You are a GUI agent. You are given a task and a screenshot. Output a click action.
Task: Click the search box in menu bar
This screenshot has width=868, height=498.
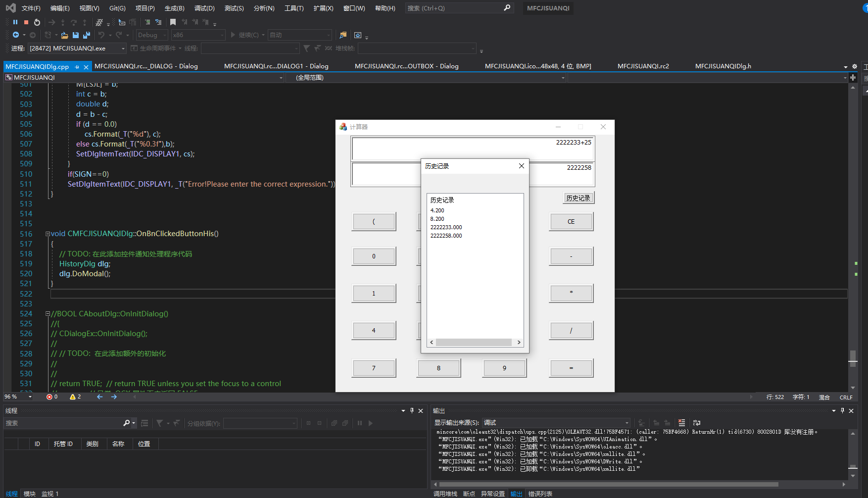click(x=453, y=8)
